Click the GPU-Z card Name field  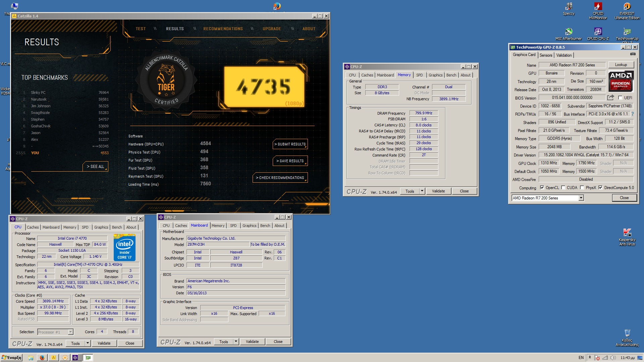(x=572, y=65)
